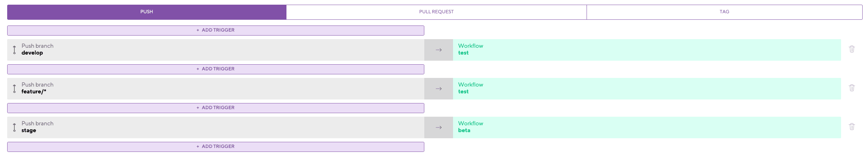The image size is (868, 158).
Task: Delete the feature/* push trigger
Action: coord(851,88)
